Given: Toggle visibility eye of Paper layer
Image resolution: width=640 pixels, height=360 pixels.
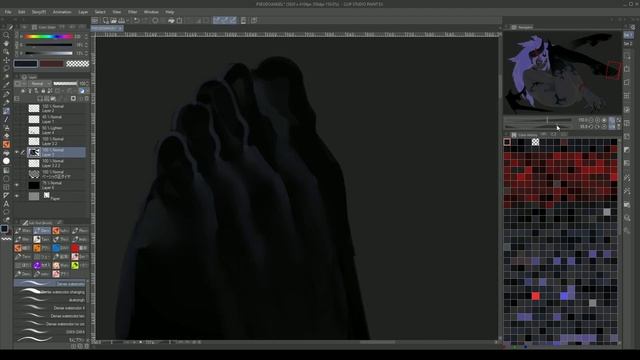Looking at the screenshot, I should tap(17, 196).
